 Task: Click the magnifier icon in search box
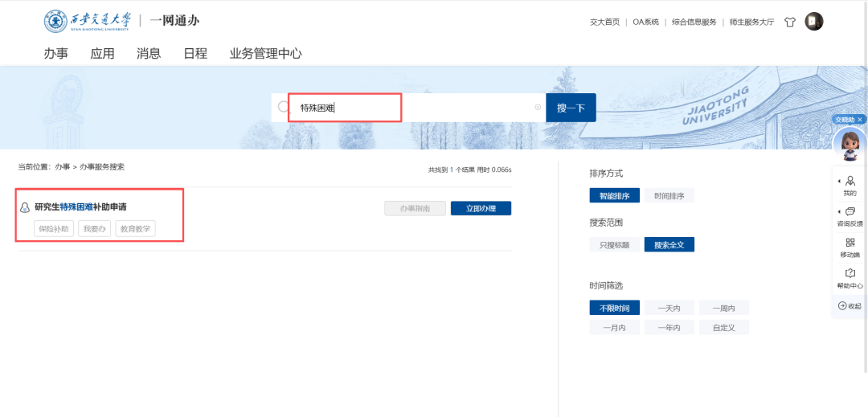tap(284, 108)
